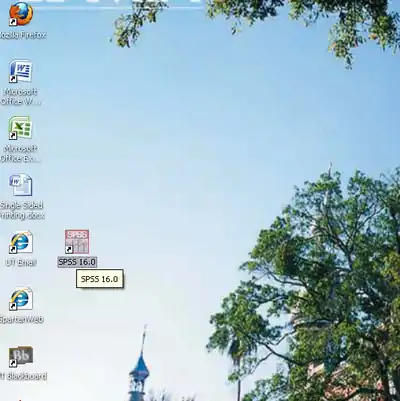Select the SpartanWeb Internet Explorer icon
400x401 pixels.
tap(21, 299)
